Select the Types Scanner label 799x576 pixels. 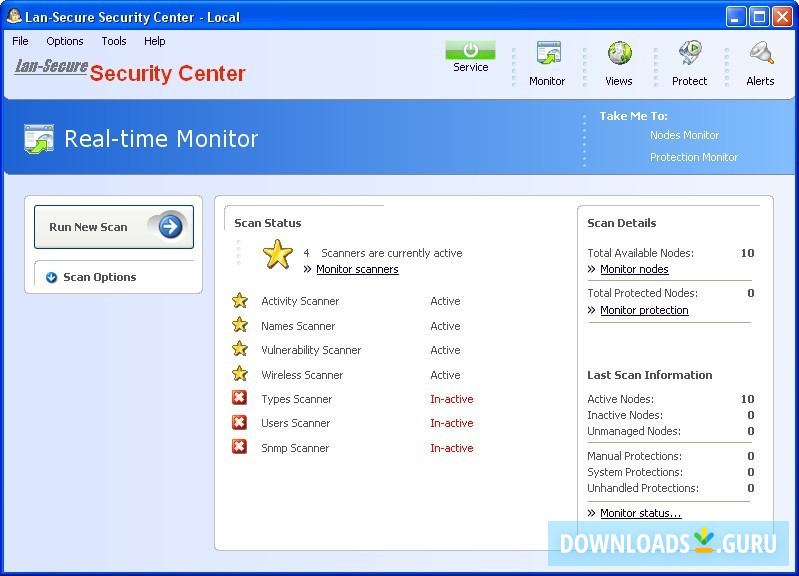tap(297, 399)
